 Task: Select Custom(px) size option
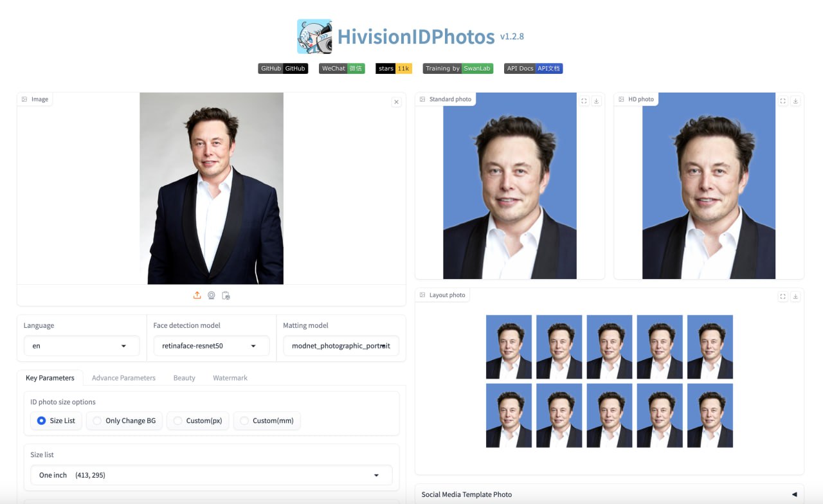[197, 420]
